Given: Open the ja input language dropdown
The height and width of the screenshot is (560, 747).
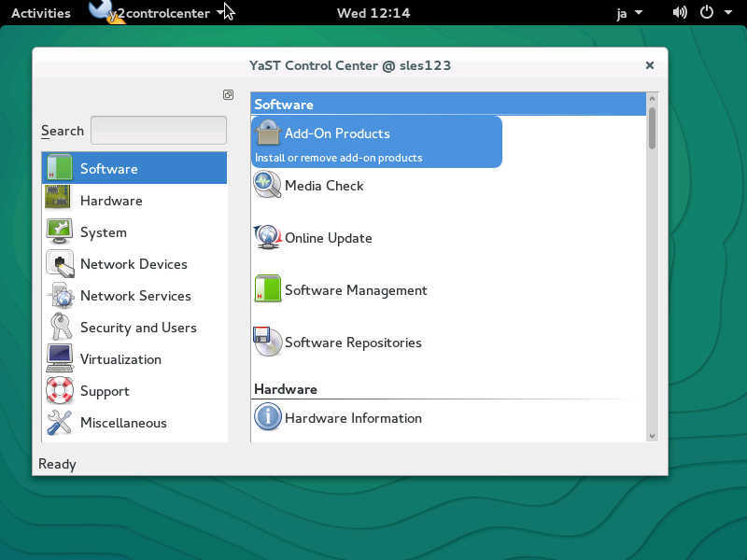Looking at the screenshot, I should pyautogui.click(x=629, y=13).
